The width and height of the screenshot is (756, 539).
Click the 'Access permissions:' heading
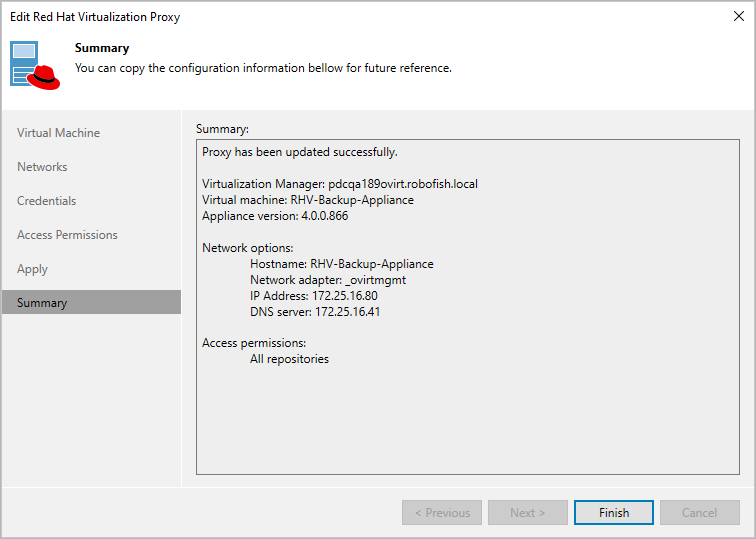click(x=254, y=343)
